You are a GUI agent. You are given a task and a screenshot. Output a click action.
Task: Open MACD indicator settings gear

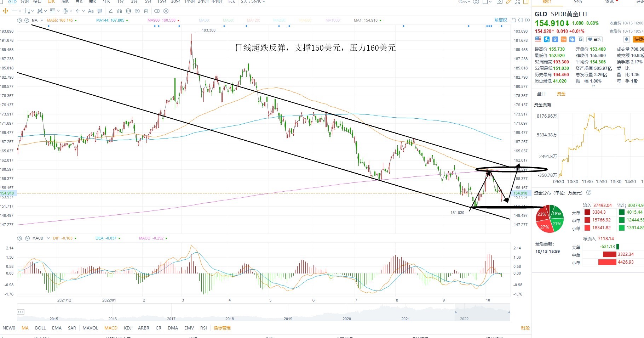[x=19, y=238]
